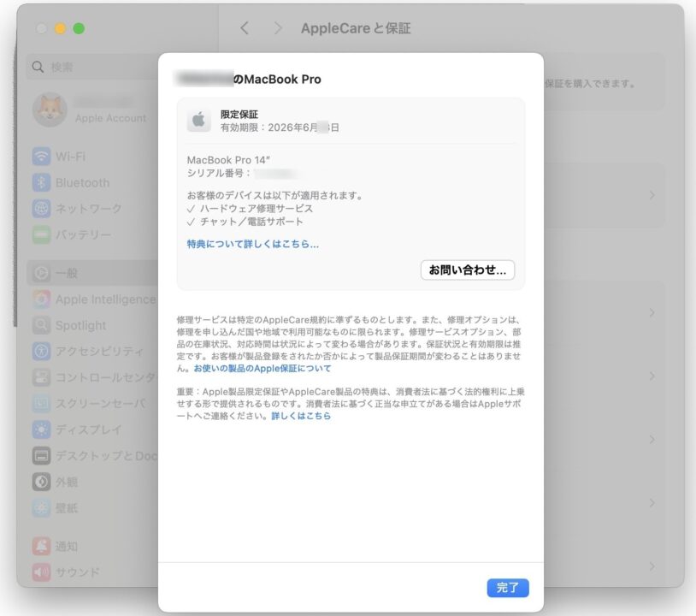
Task: Select the Bluetooth icon in the sidebar
Action: (x=41, y=182)
